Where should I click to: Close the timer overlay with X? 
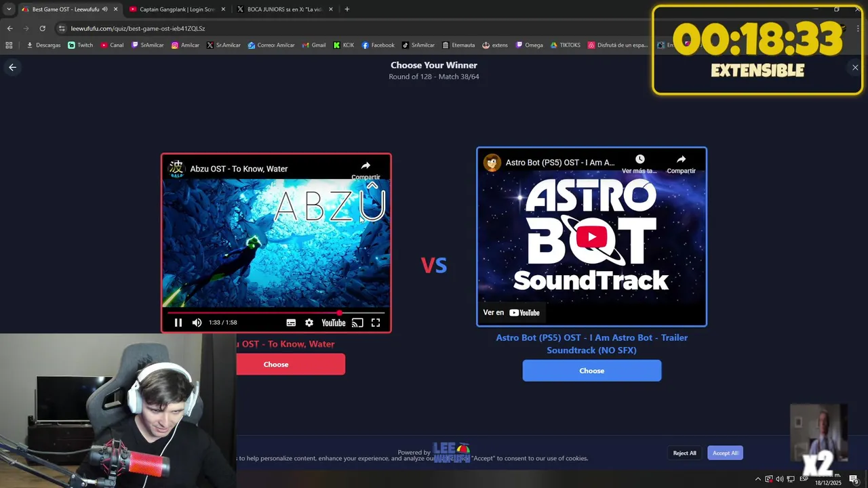point(855,67)
